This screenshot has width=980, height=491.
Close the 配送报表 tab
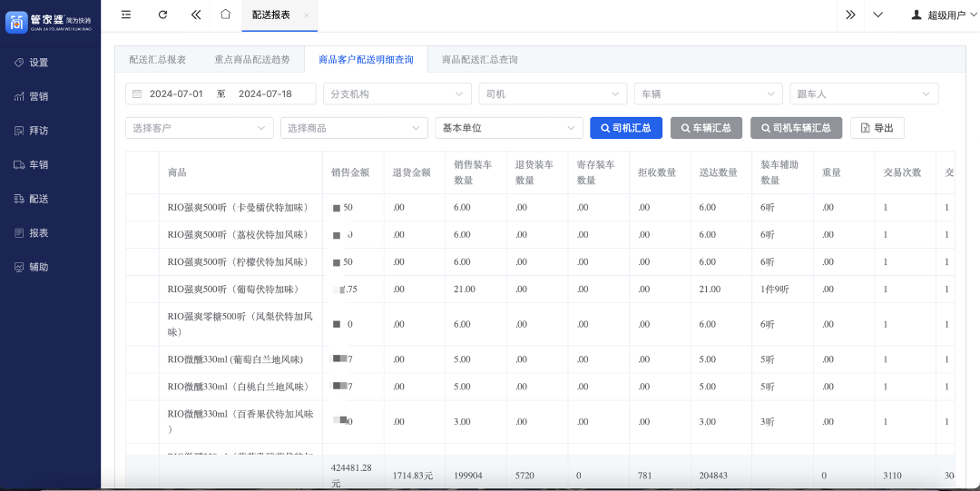[x=307, y=15]
